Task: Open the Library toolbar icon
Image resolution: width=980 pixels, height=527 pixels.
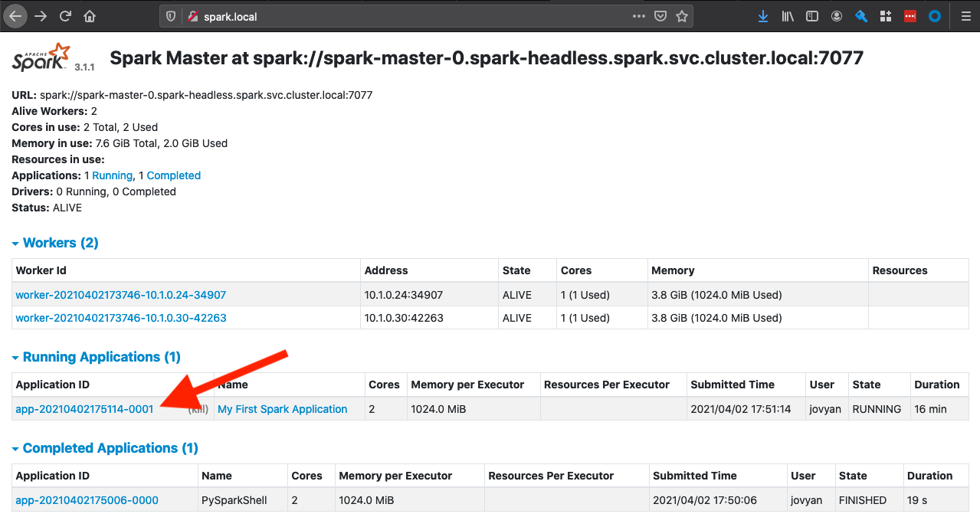Action: coord(788,15)
